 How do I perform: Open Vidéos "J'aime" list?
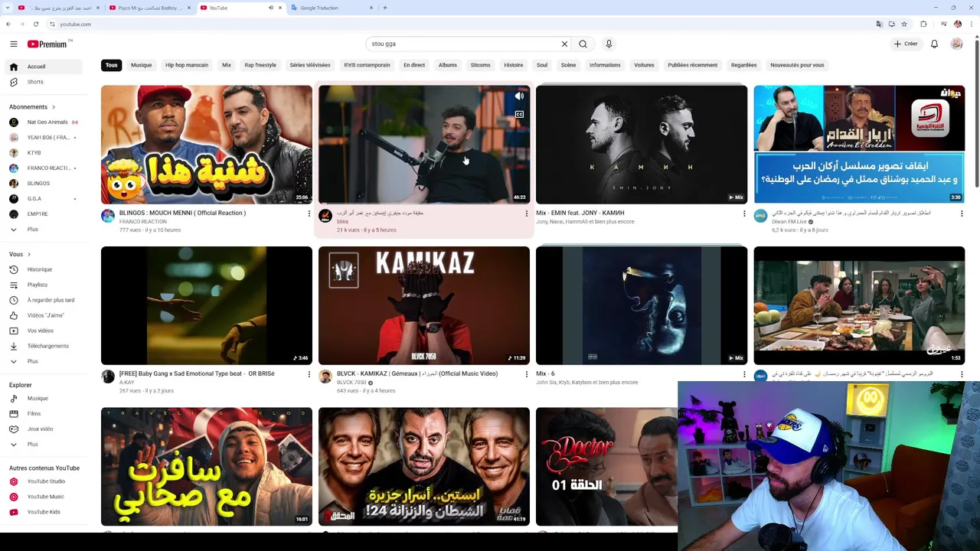click(43, 315)
